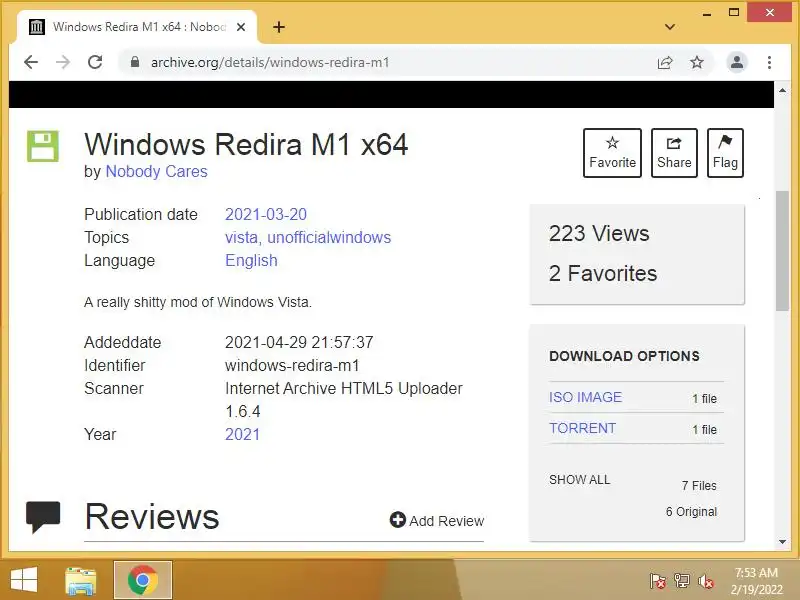Go back with the browser back arrow
This screenshot has width=800, height=600.
click(31, 62)
